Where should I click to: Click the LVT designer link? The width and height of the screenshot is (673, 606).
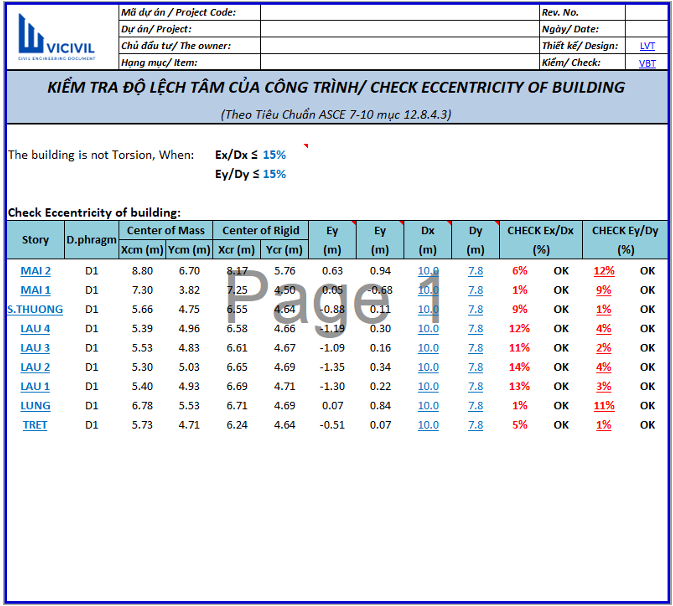(x=647, y=46)
